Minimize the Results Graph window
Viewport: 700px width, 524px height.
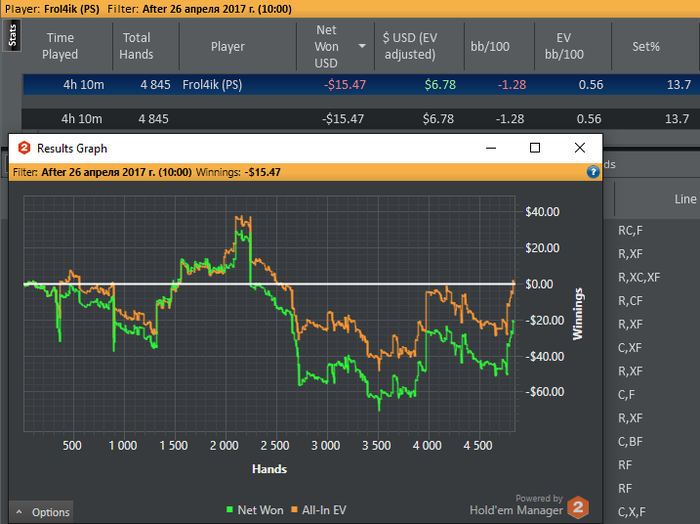pos(491,148)
